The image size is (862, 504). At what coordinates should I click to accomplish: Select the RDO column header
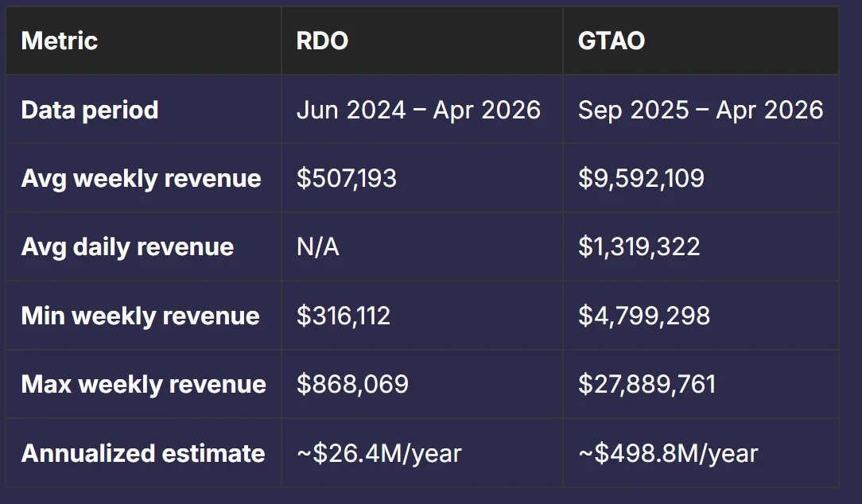322,41
